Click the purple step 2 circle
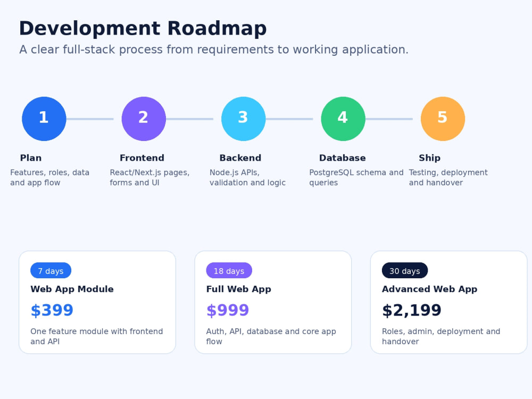 (144, 119)
